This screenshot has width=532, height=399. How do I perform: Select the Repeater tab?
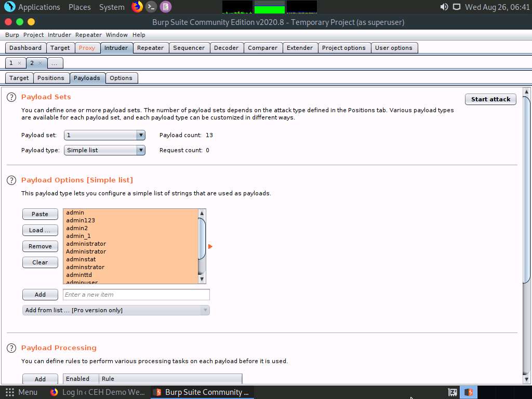151,47
